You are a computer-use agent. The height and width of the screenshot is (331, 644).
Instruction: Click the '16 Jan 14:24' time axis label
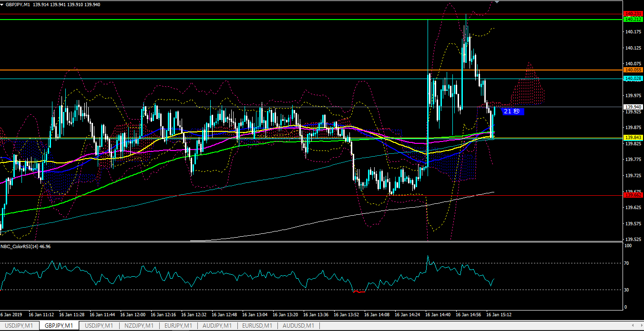[407, 315]
